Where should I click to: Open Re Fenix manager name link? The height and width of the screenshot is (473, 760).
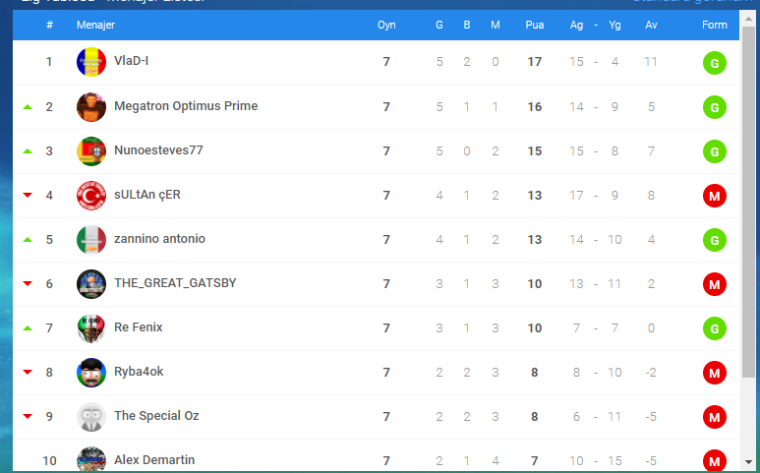138,327
